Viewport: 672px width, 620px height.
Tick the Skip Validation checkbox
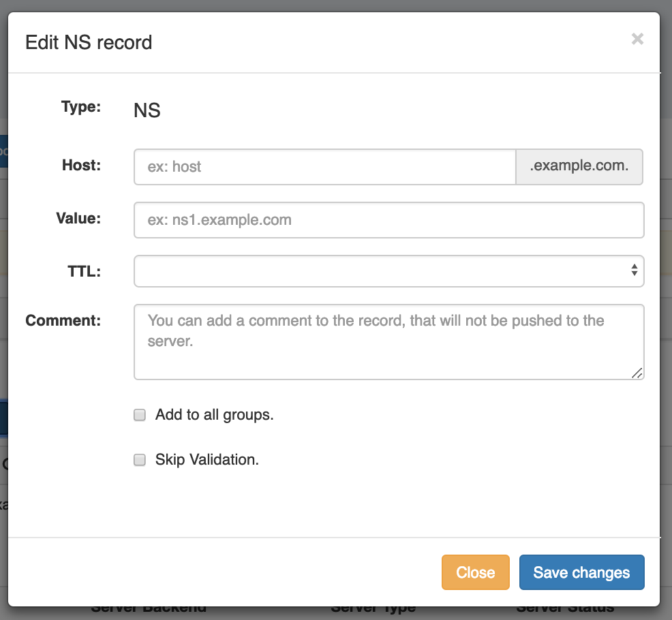pyautogui.click(x=140, y=460)
